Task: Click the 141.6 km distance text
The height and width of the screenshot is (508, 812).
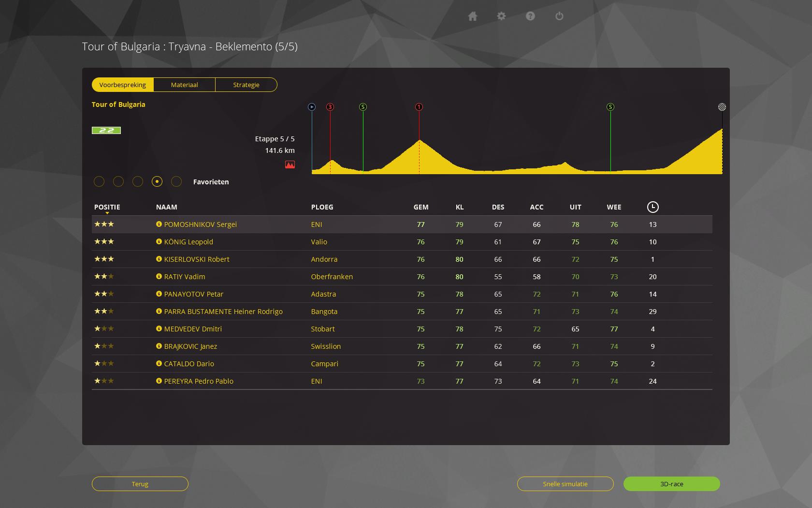Action: (280, 150)
